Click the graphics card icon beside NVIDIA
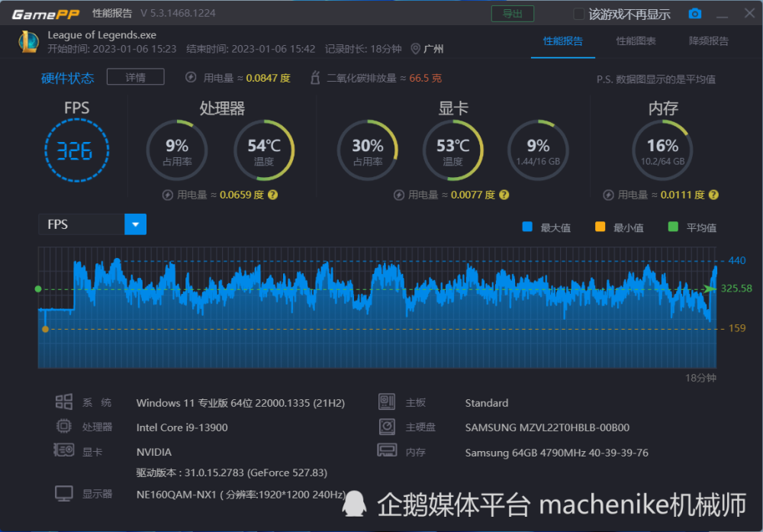Image resolution: width=763 pixels, height=532 pixels. coord(64,450)
